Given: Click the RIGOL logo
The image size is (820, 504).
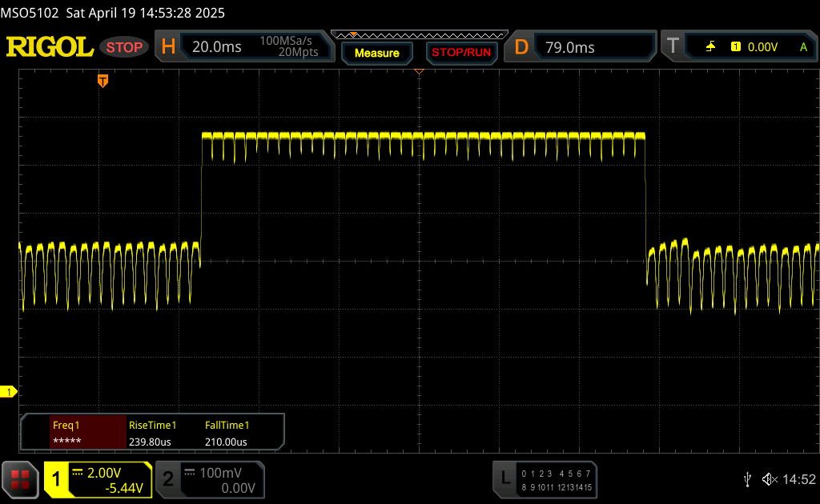Looking at the screenshot, I should click(50, 47).
